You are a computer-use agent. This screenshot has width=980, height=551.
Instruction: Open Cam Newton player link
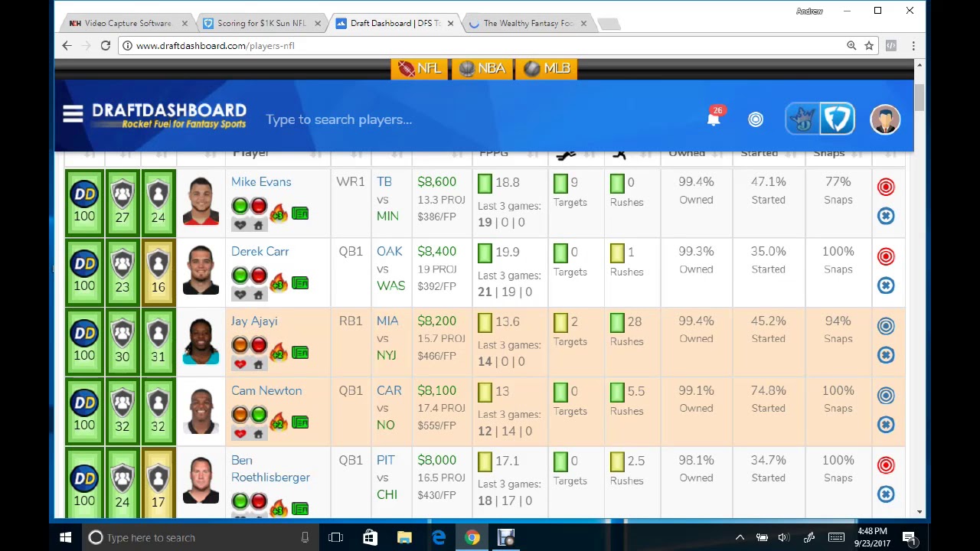(x=266, y=391)
